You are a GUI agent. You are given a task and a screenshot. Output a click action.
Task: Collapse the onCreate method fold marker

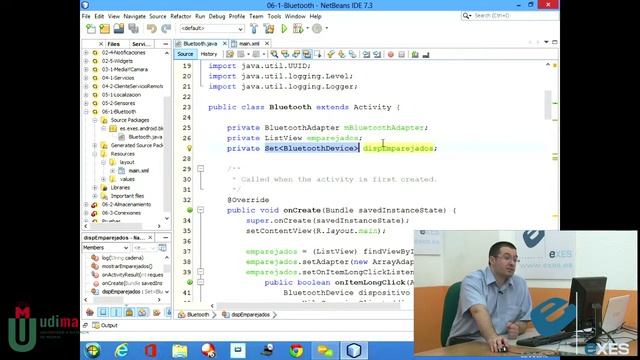[x=200, y=210]
